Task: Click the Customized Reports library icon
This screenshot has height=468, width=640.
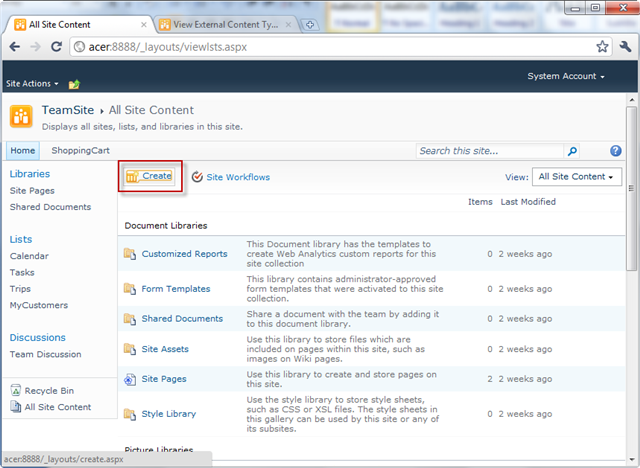Action: tap(130, 254)
